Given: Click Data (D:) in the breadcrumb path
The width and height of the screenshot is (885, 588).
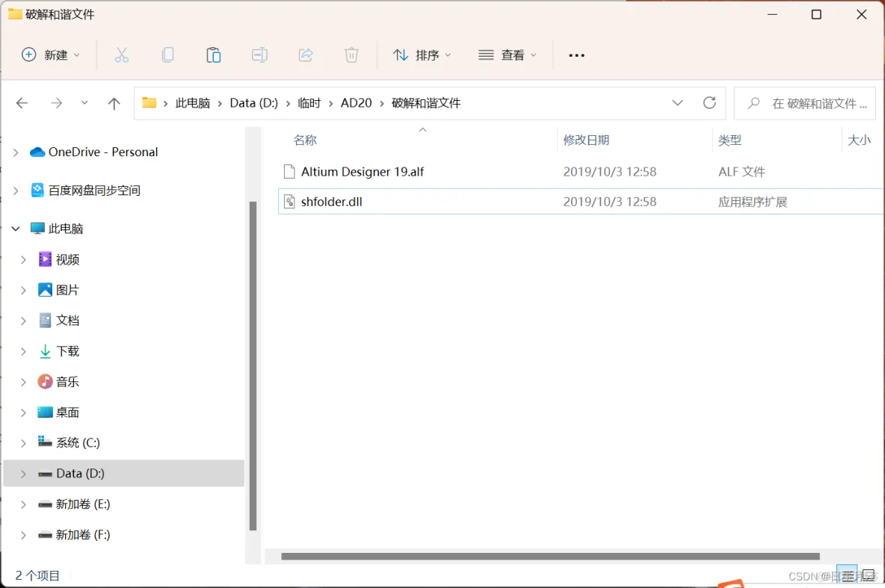Looking at the screenshot, I should (x=254, y=102).
